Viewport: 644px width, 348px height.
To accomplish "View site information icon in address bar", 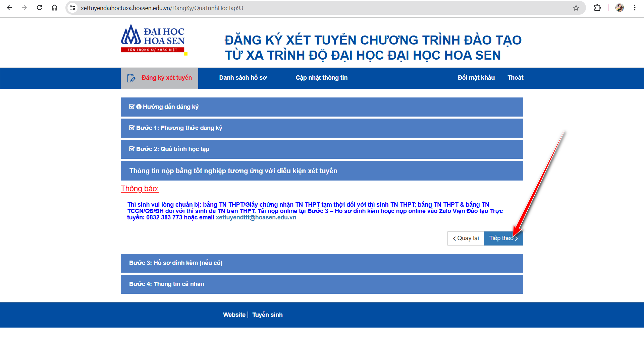I will (72, 8).
